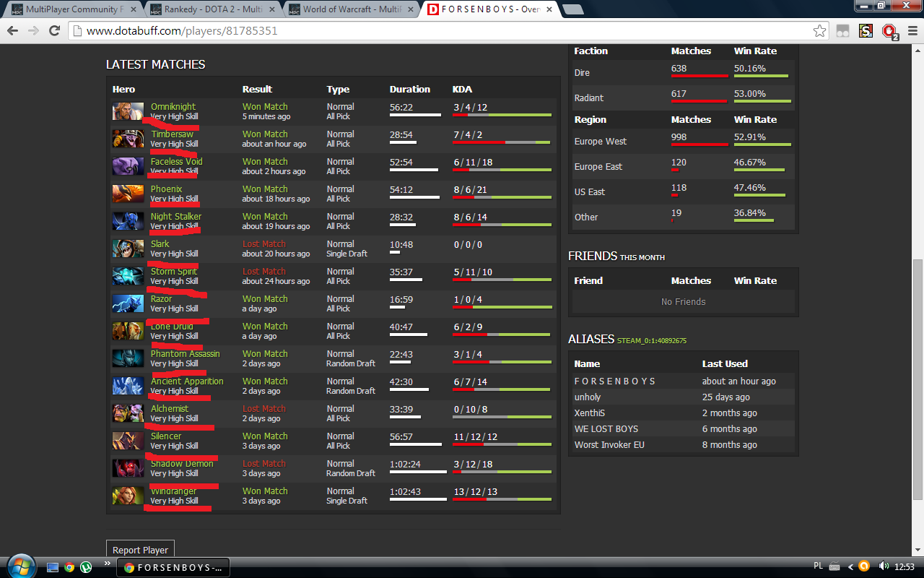Screen dimensions: 924x578
Task: Open the Phoenix hero portrait
Action: click(128, 194)
